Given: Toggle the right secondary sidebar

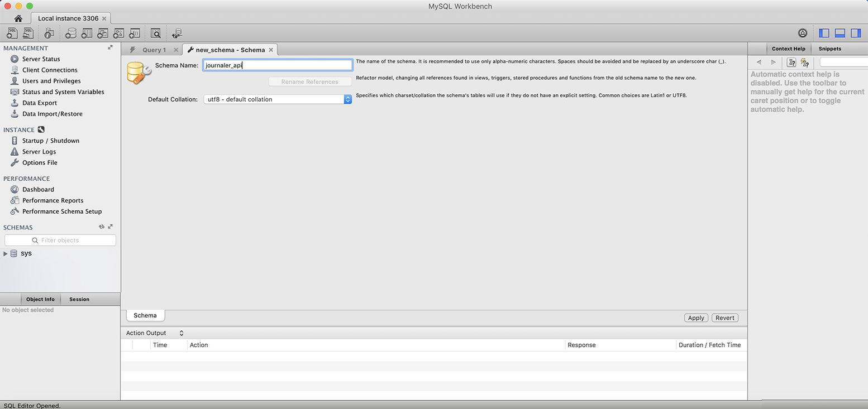Looking at the screenshot, I should (856, 33).
